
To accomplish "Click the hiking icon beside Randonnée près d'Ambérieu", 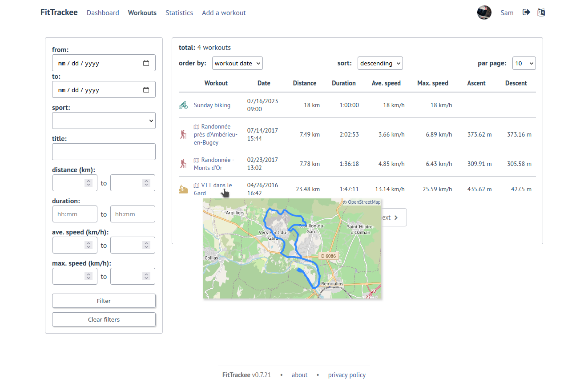I will click(x=183, y=134).
